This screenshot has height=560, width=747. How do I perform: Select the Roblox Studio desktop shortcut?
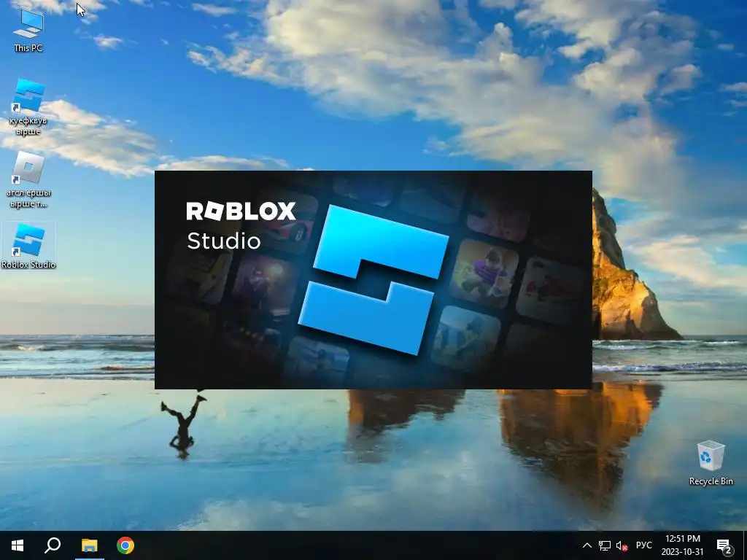pos(28,246)
